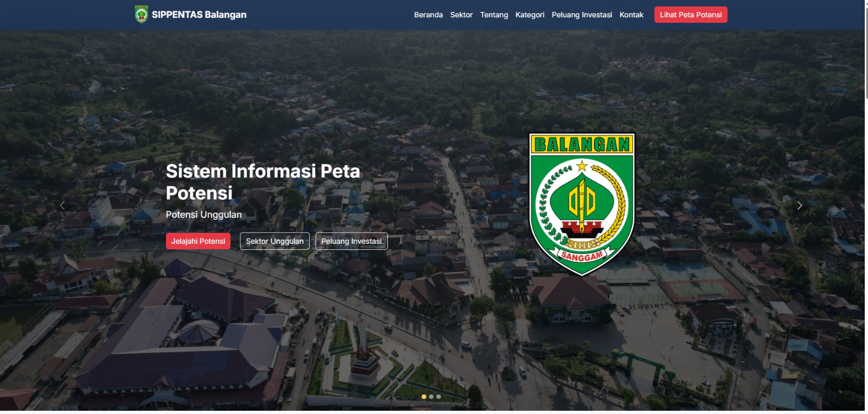Open the Tentang page link
Image resolution: width=868 pixels, height=414 pixels.
click(494, 15)
